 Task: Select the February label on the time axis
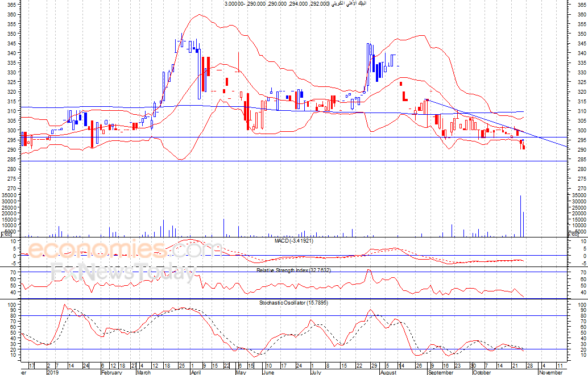click(x=111, y=373)
